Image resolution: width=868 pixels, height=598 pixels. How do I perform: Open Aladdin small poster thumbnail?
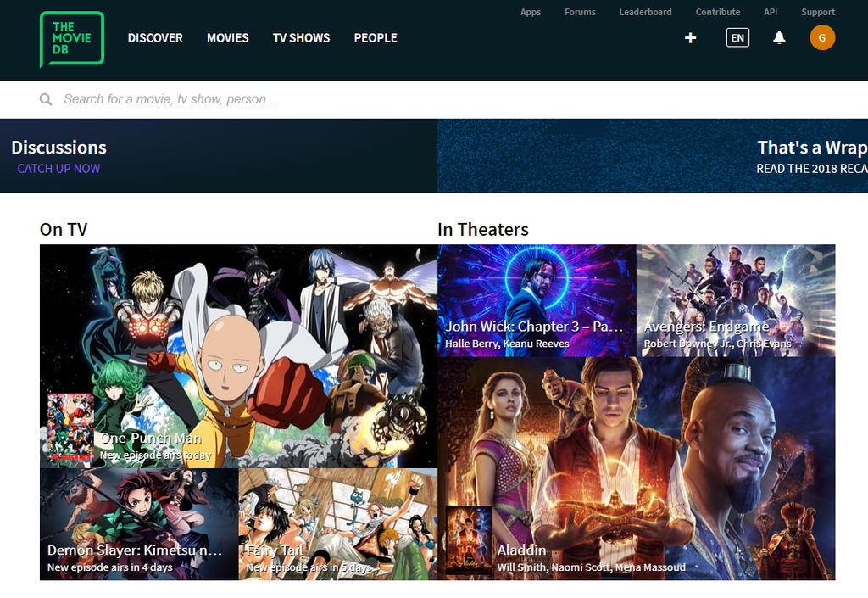(468, 540)
